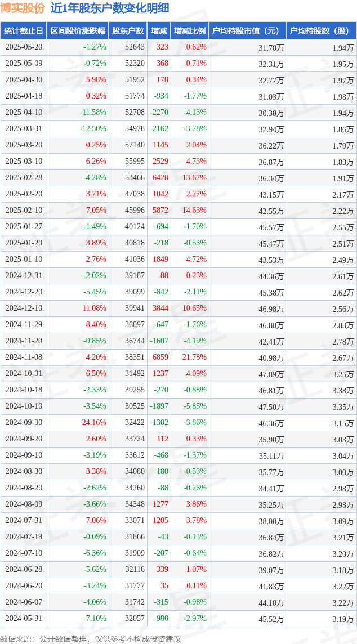Click the 24.16% price change value
Viewport: 357px width, 644px height.
(x=94, y=423)
